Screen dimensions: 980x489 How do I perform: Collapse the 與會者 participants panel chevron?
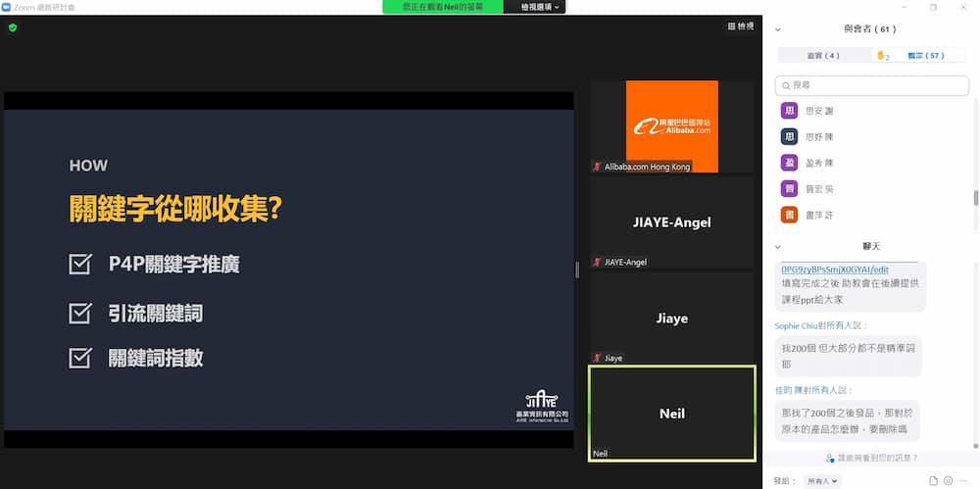778,29
